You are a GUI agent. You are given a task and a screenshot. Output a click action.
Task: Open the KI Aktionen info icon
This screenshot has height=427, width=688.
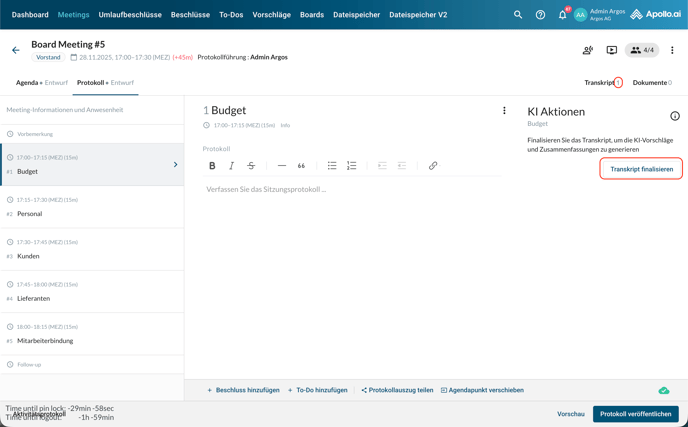675,116
